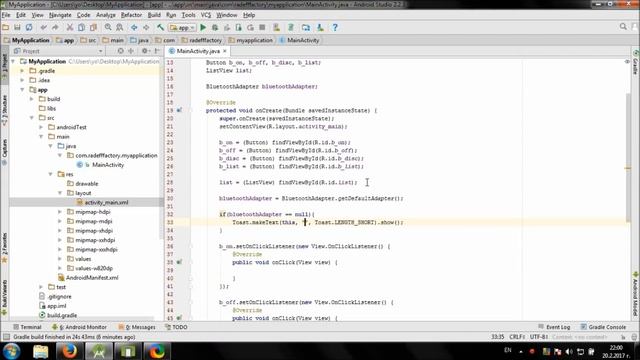Collapse the app module node

click(22, 89)
